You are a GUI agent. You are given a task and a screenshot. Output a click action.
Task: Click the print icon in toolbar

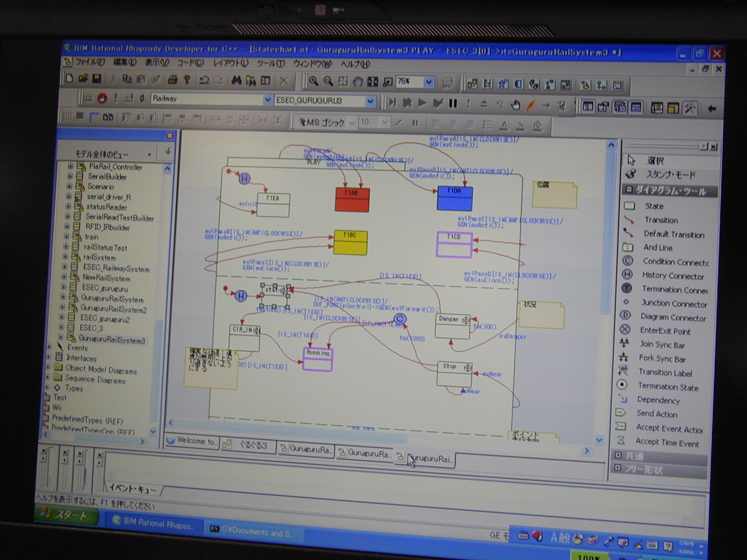[173, 80]
